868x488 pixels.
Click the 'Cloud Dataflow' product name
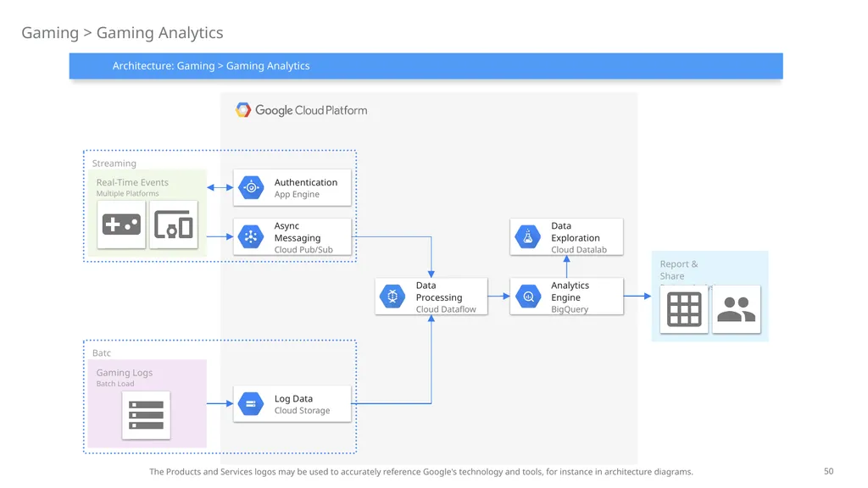click(446, 309)
